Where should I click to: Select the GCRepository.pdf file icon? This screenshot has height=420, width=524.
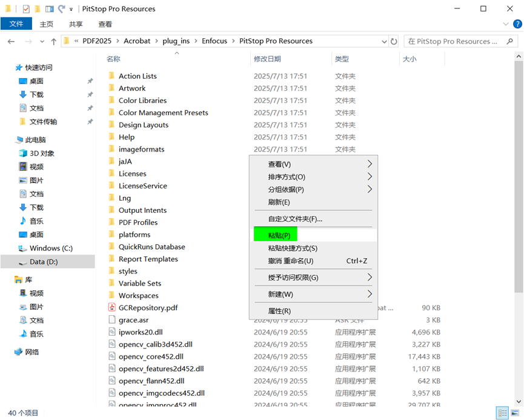coord(112,308)
